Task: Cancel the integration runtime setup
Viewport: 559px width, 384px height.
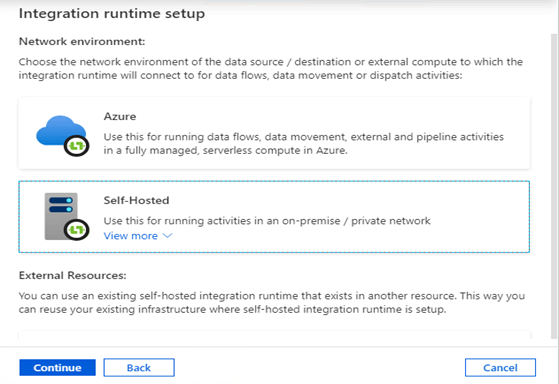Action: (x=500, y=368)
